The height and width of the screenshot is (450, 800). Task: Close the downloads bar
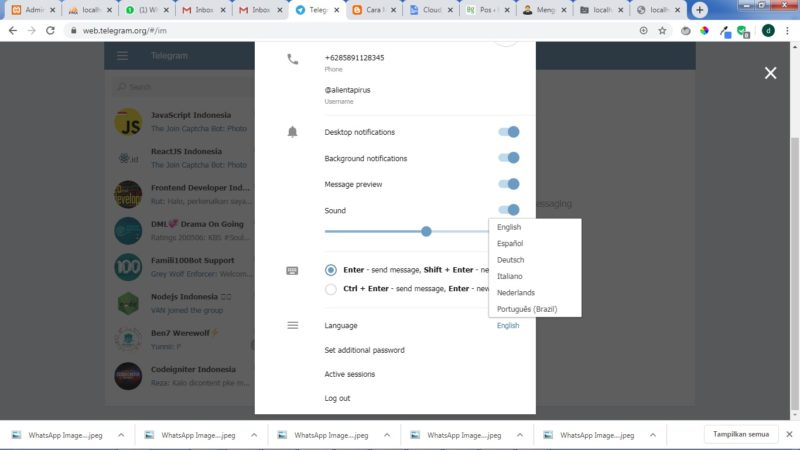click(x=789, y=434)
